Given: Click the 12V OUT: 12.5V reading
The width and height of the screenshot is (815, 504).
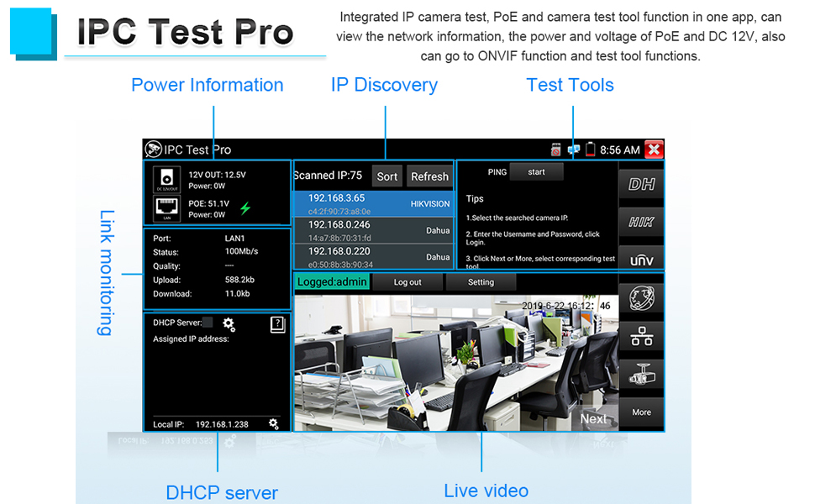Looking at the screenshot, I should [218, 175].
